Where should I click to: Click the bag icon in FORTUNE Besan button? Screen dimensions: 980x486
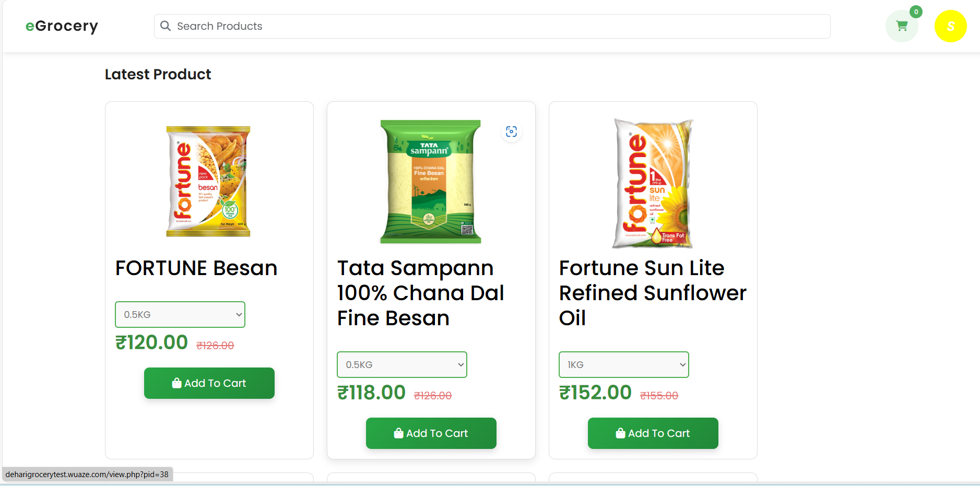pyautogui.click(x=177, y=383)
